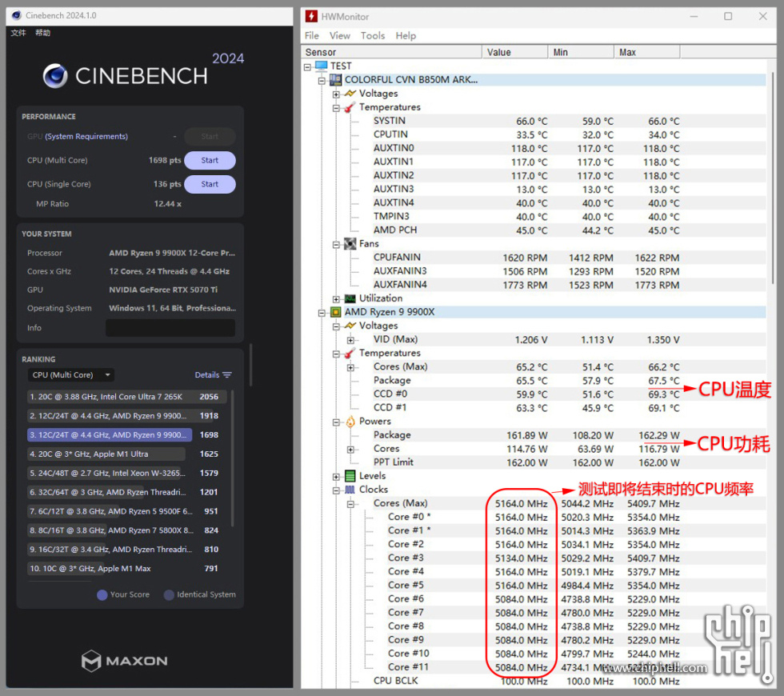784x696 pixels.
Task: Click the COLORFUL CVN B850M motherboard icon
Action: click(336, 80)
